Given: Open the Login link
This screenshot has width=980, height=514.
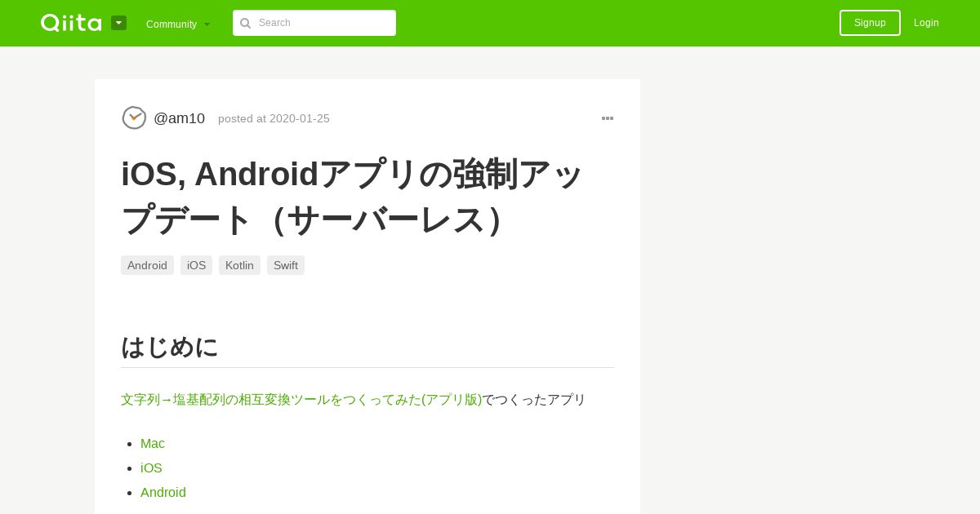Looking at the screenshot, I should tap(926, 23).
